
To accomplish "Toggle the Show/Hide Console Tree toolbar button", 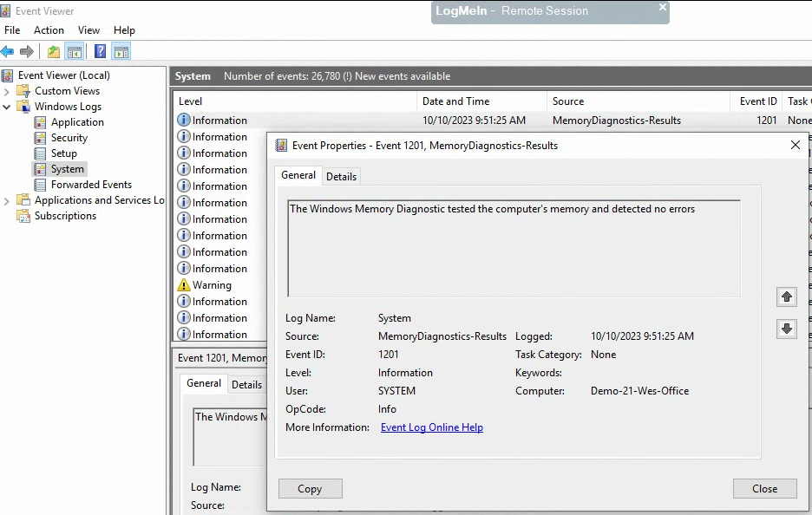I will 75,52.
